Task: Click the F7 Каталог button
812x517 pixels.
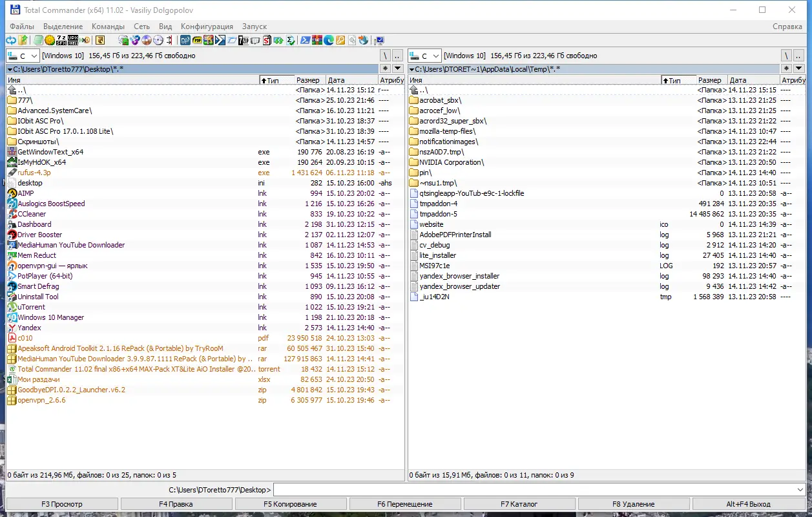Action: pos(519,504)
